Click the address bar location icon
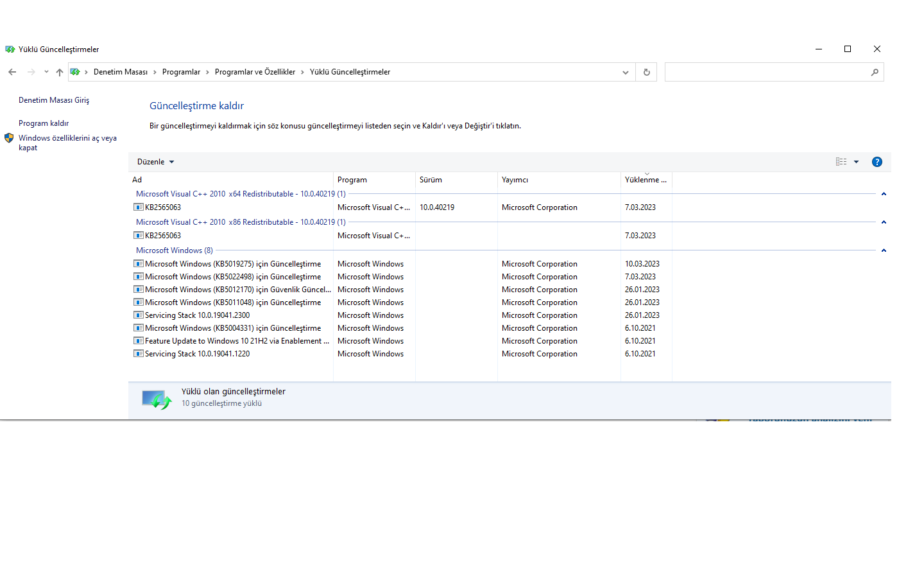This screenshot has width=924, height=578. coord(75,72)
